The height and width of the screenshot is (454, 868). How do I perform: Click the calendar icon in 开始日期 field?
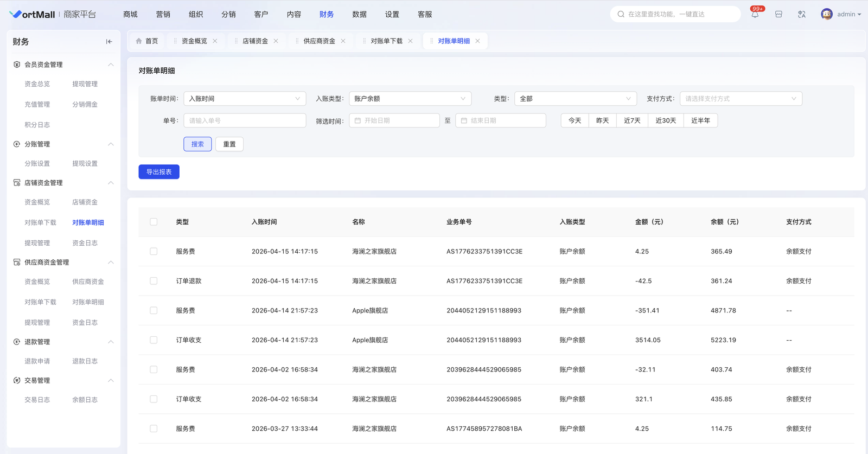coord(358,121)
